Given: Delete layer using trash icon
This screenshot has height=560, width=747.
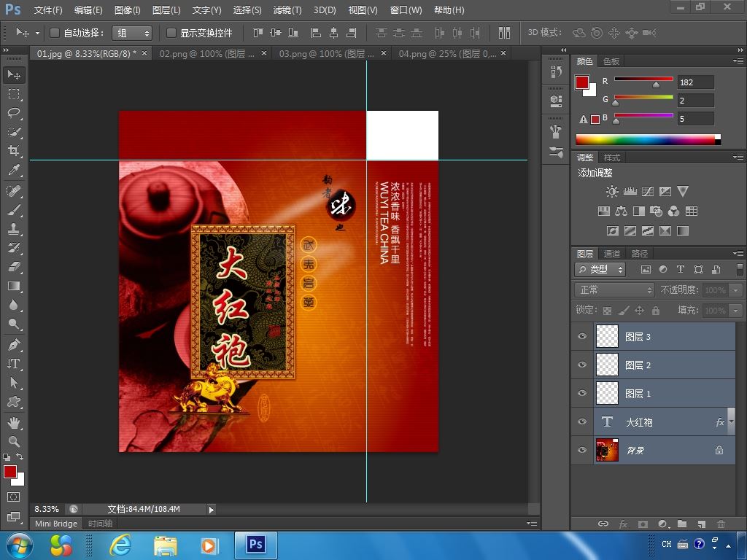Looking at the screenshot, I should tap(721, 524).
